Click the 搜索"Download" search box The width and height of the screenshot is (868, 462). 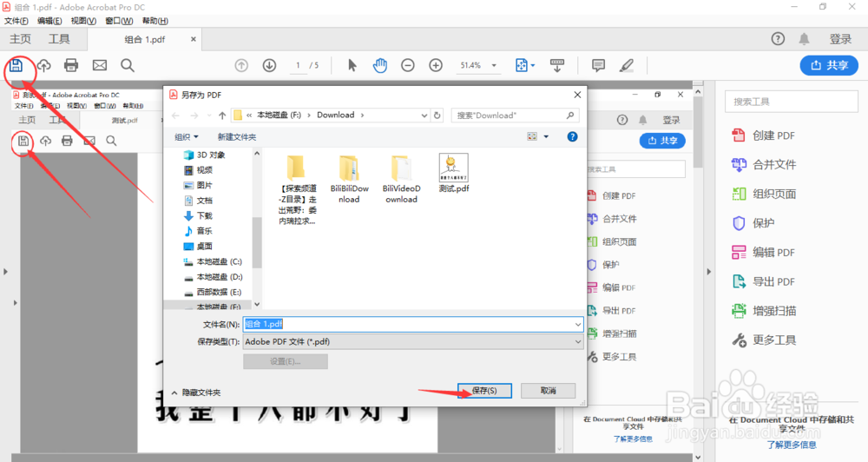pos(515,115)
